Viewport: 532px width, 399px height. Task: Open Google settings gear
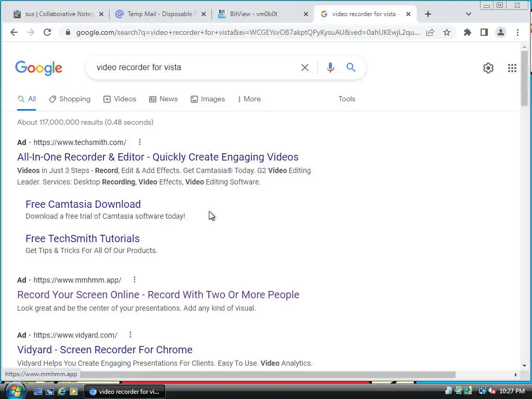pyautogui.click(x=488, y=68)
